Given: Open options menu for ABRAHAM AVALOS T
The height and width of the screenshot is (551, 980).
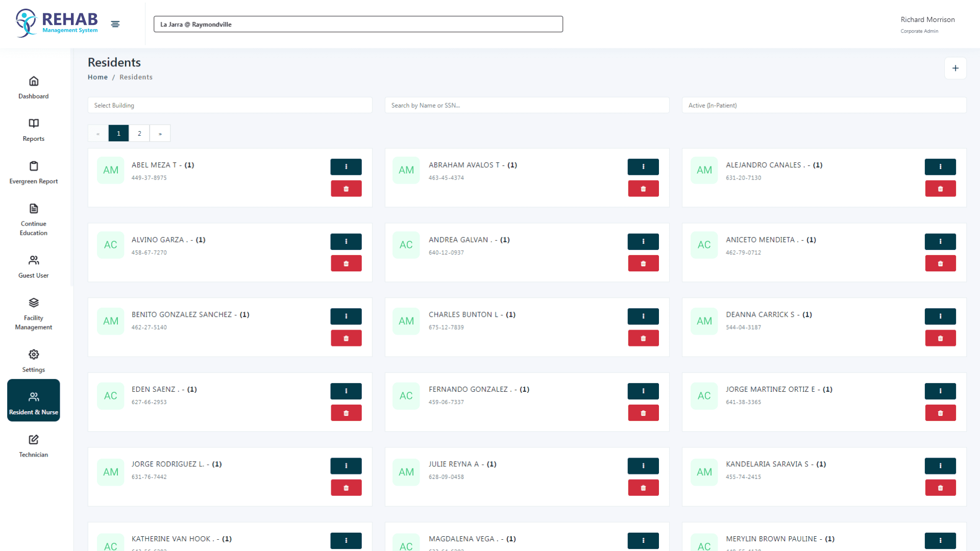Looking at the screenshot, I should [x=643, y=167].
